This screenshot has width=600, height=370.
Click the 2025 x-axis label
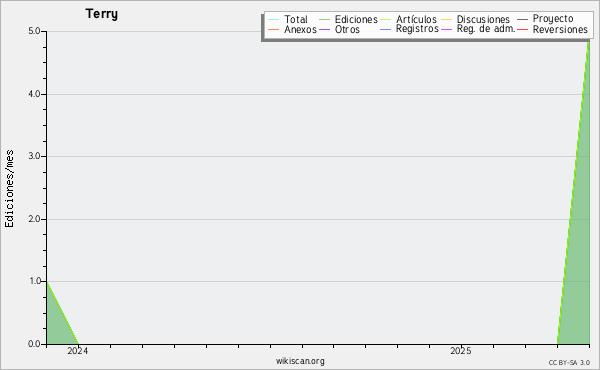tap(461, 351)
